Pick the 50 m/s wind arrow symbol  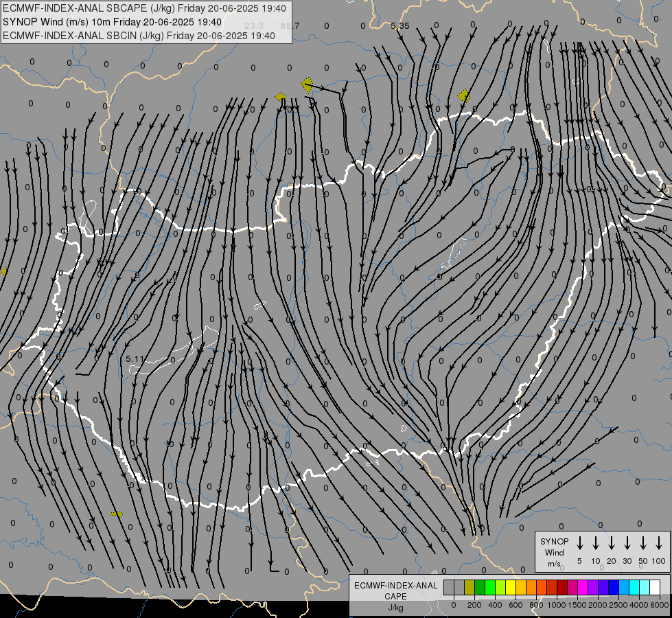coord(643,543)
